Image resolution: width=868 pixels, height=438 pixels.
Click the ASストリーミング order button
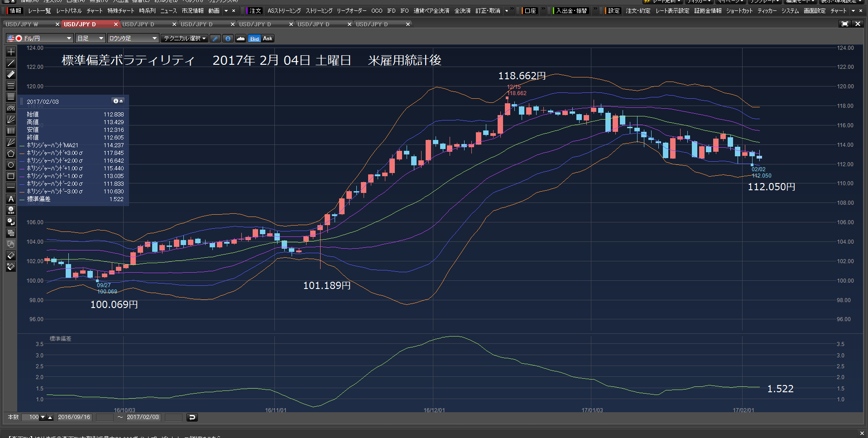284,11
